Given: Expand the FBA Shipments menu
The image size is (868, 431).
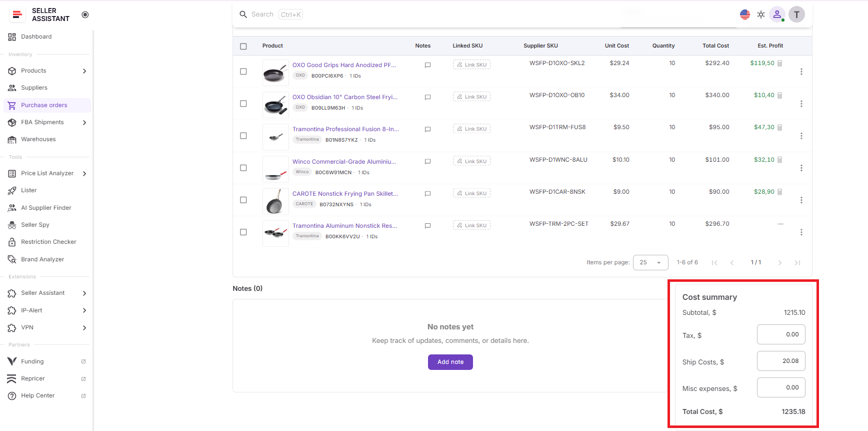Looking at the screenshot, I should [47, 122].
